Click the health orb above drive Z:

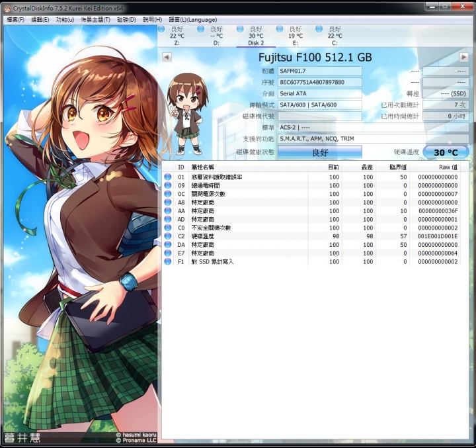(x=161, y=29)
